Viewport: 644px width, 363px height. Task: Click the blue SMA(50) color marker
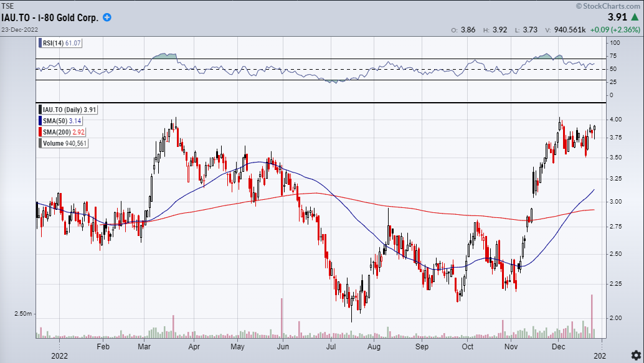pos(40,121)
